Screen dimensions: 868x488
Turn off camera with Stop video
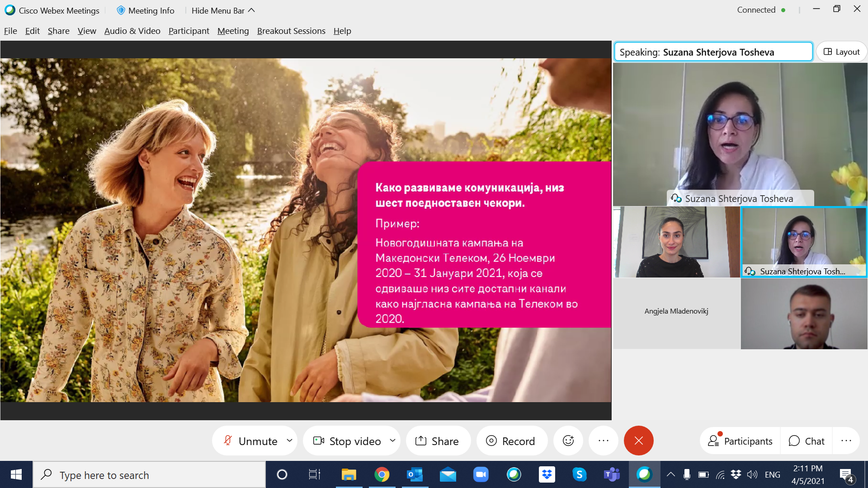[x=347, y=441]
